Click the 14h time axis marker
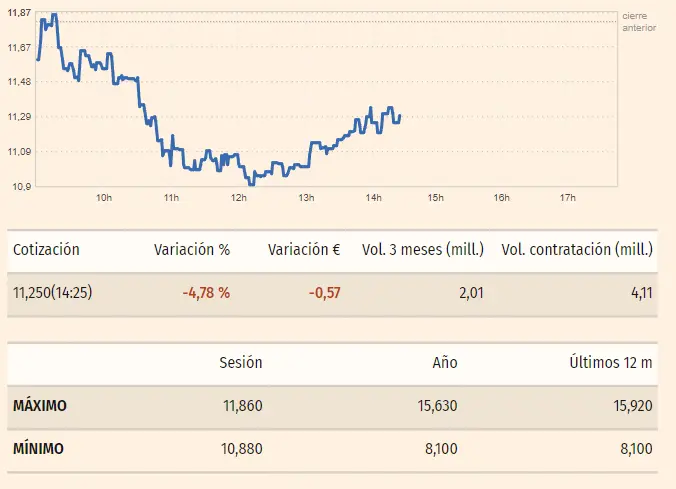 (373, 197)
